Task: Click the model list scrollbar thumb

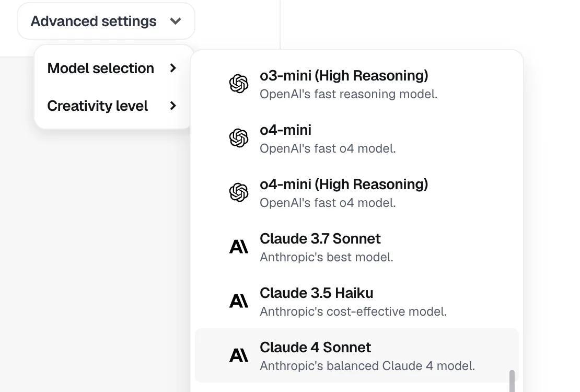Action: click(512, 381)
